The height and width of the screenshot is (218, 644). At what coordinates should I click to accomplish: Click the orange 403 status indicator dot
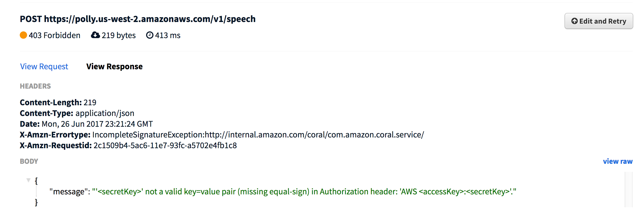(x=23, y=35)
